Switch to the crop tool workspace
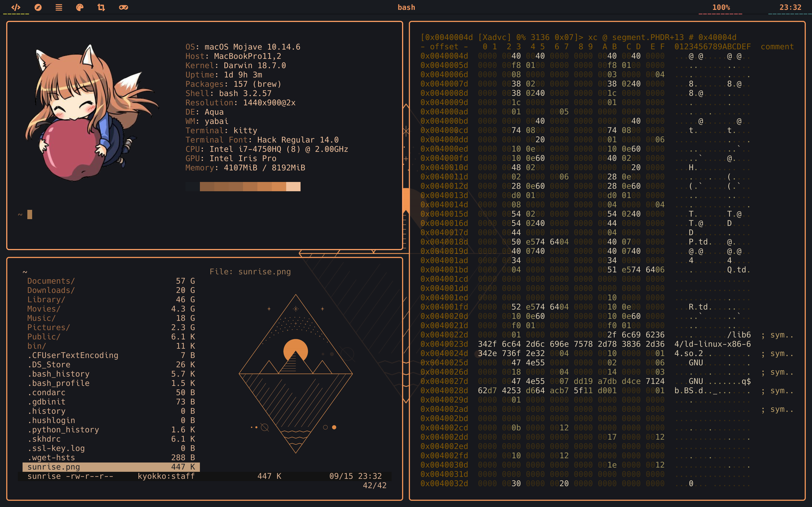The height and width of the screenshot is (507, 812). 101,7
